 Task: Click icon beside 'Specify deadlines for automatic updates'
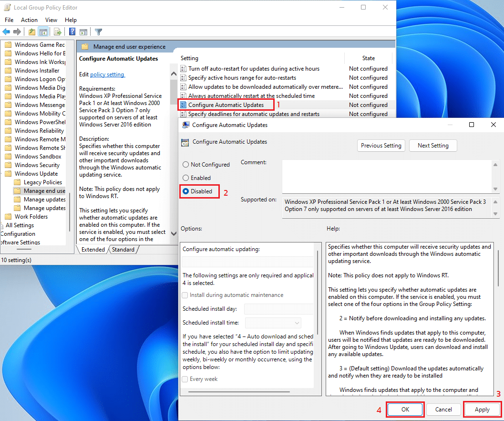(183, 114)
